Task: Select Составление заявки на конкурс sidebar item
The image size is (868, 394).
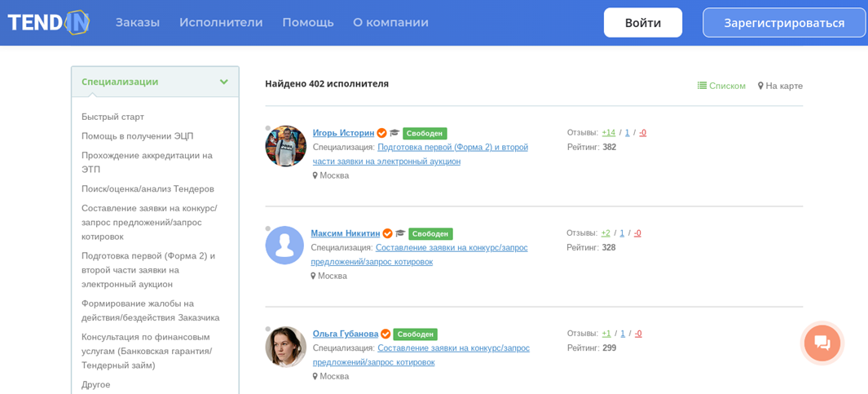Action: 149,222
